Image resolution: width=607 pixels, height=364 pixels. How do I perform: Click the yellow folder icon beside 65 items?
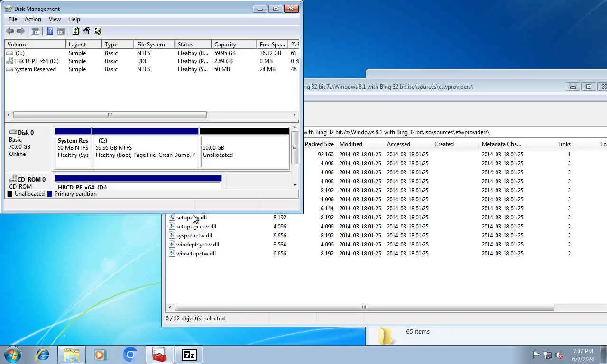(x=386, y=335)
